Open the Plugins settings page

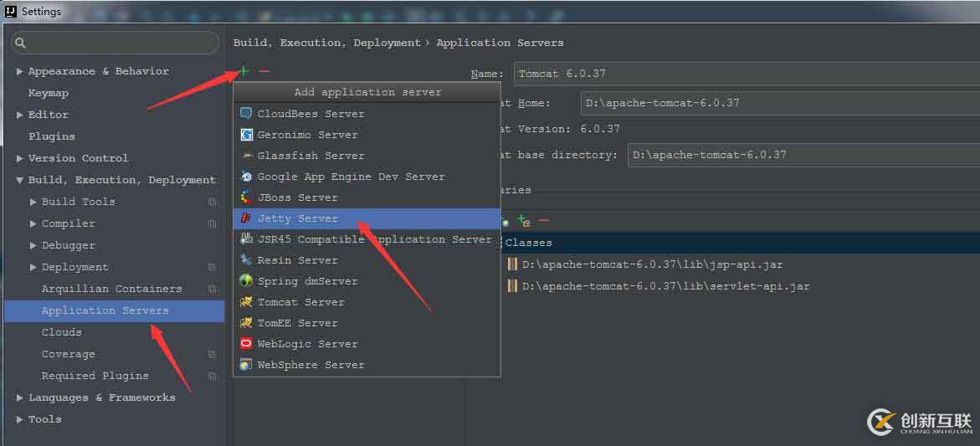tap(51, 136)
